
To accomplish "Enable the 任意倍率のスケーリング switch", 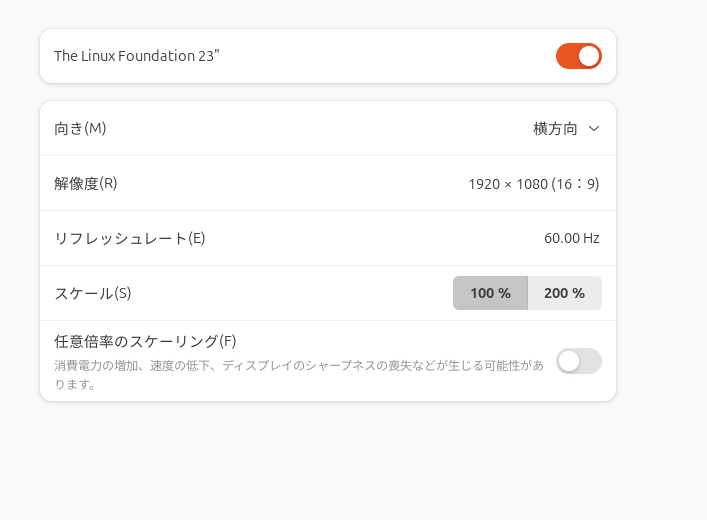I will click(578, 361).
